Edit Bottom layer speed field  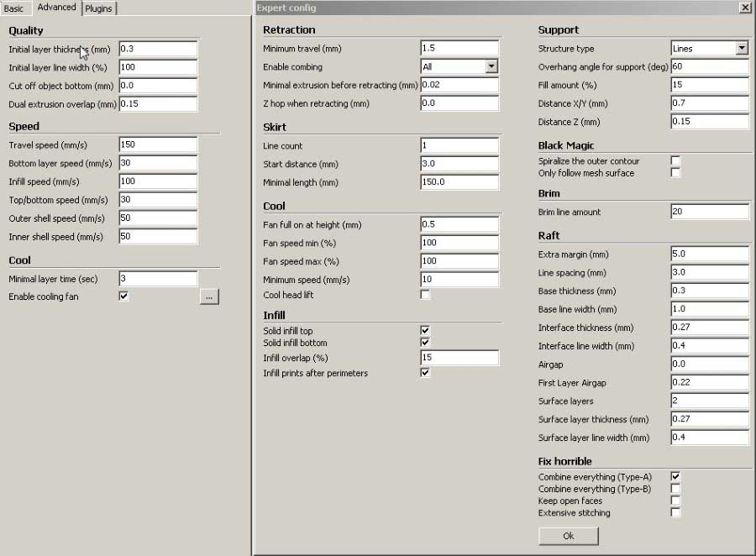[158, 162]
